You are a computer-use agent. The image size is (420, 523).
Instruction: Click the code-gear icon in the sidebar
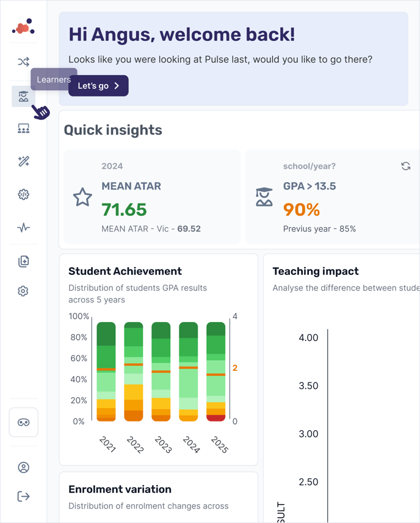(23, 195)
